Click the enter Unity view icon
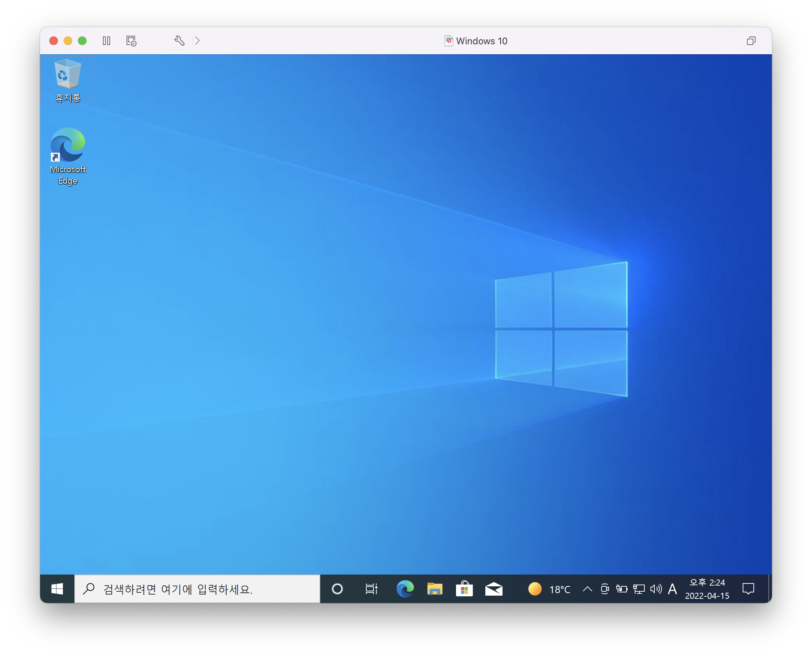This screenshot has width=812, height=656. point(751,41)
